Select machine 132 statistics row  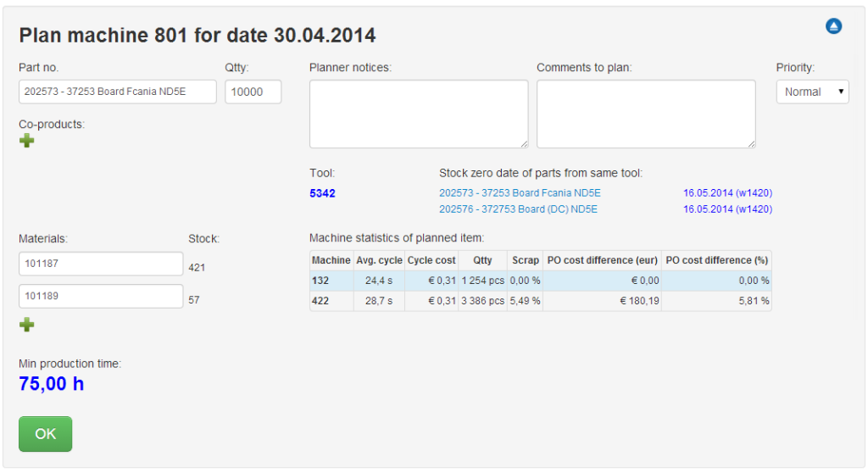(540, 281)
